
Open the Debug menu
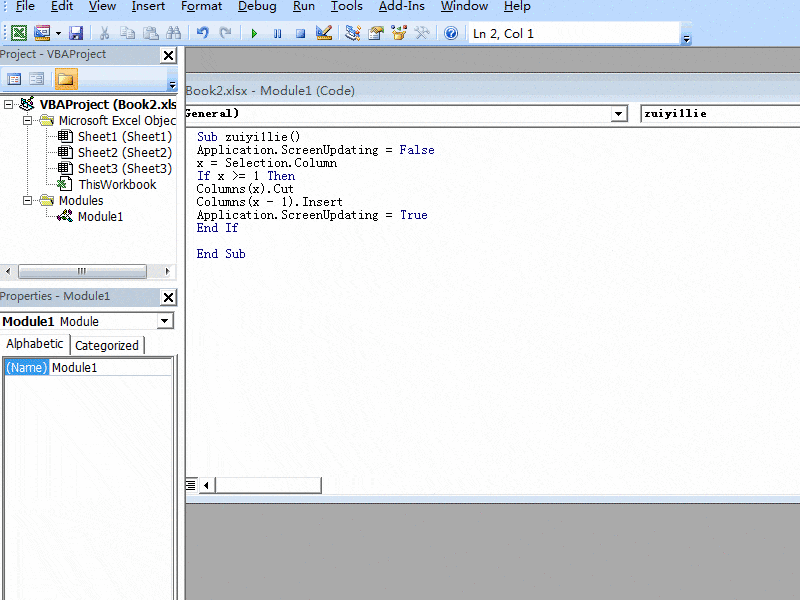257,7
